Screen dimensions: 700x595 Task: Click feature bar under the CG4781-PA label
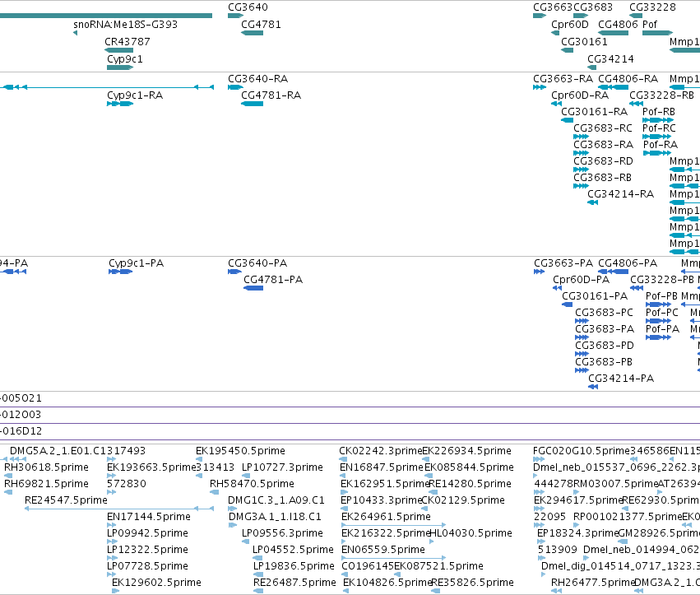tap(253, 288)
